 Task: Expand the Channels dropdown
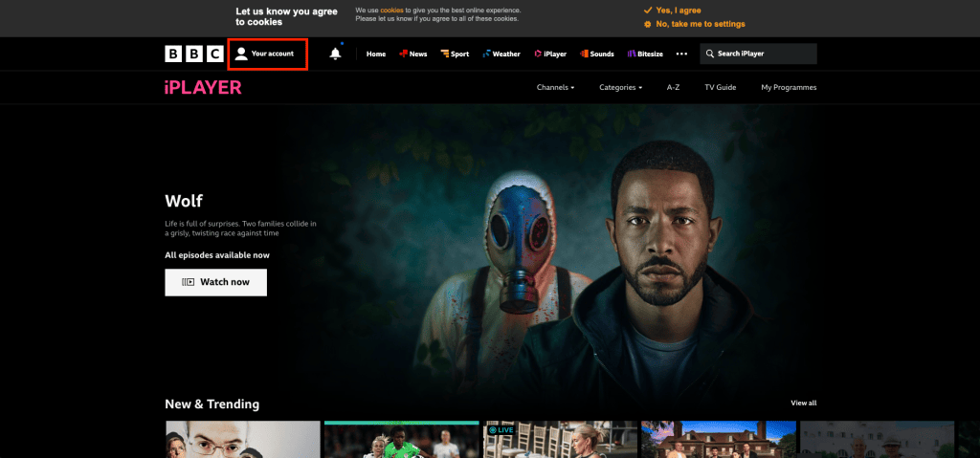click(x=555, y=87)
